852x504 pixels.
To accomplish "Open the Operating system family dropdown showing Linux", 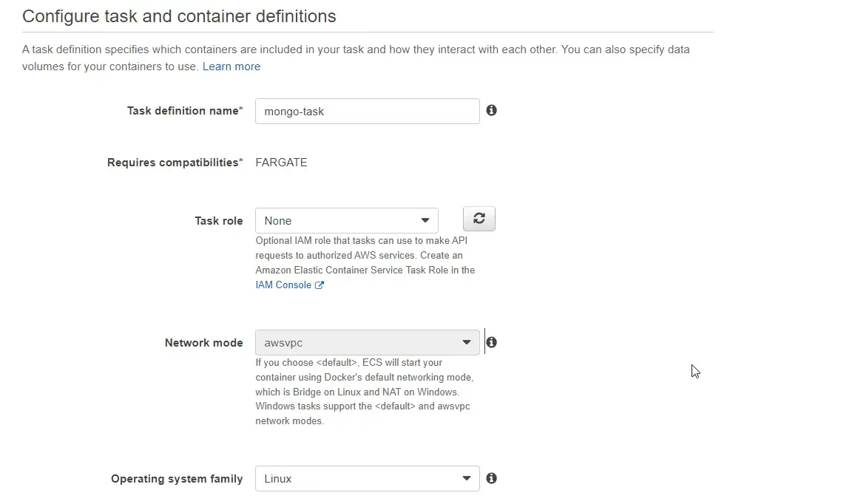I will (x=368, y=478).
